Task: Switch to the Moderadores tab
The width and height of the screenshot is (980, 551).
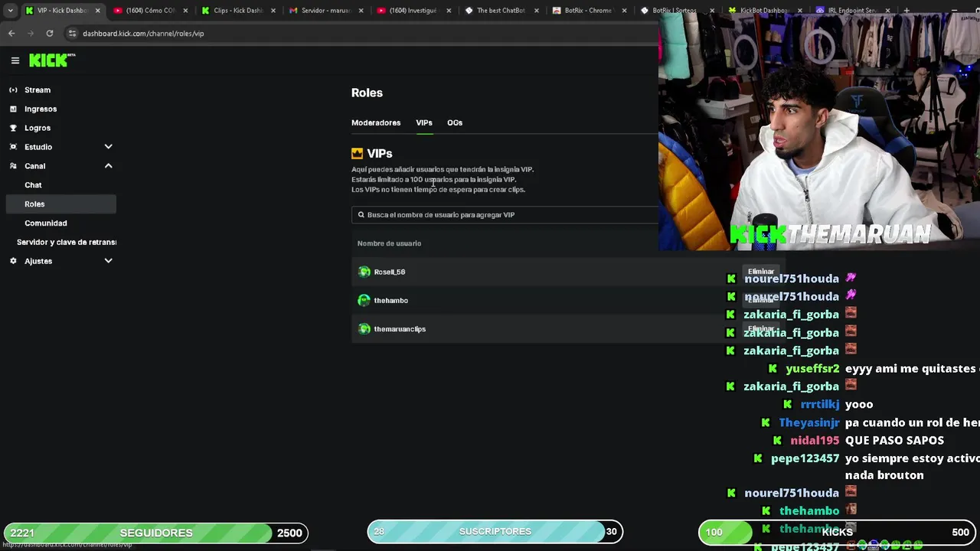Action: tap(376, 122)
